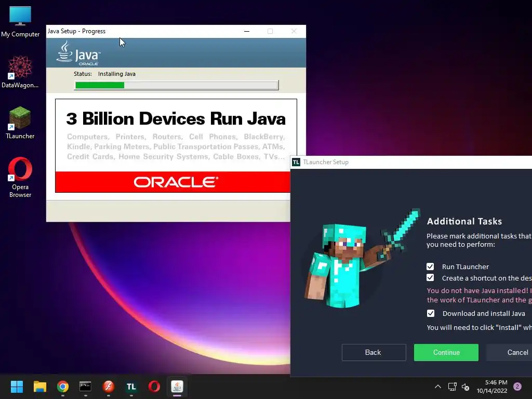This screenshot has width=532, height=399.
Task: Open the Windows Start menu
Action: pos(17,387)
